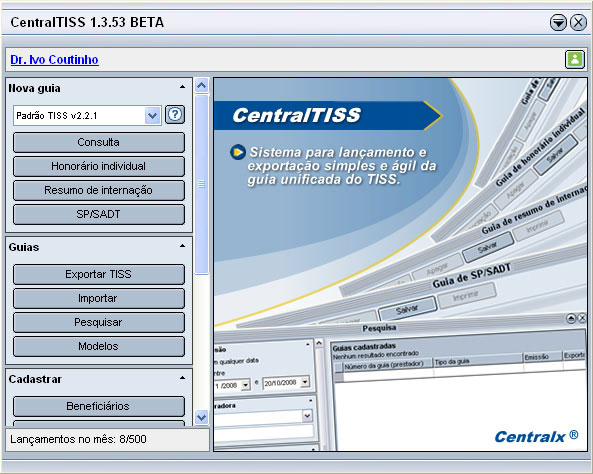This screenshot has width=593, height=474.
Task: Collapse the Nova guia section
Action: (x=182, y=87)
